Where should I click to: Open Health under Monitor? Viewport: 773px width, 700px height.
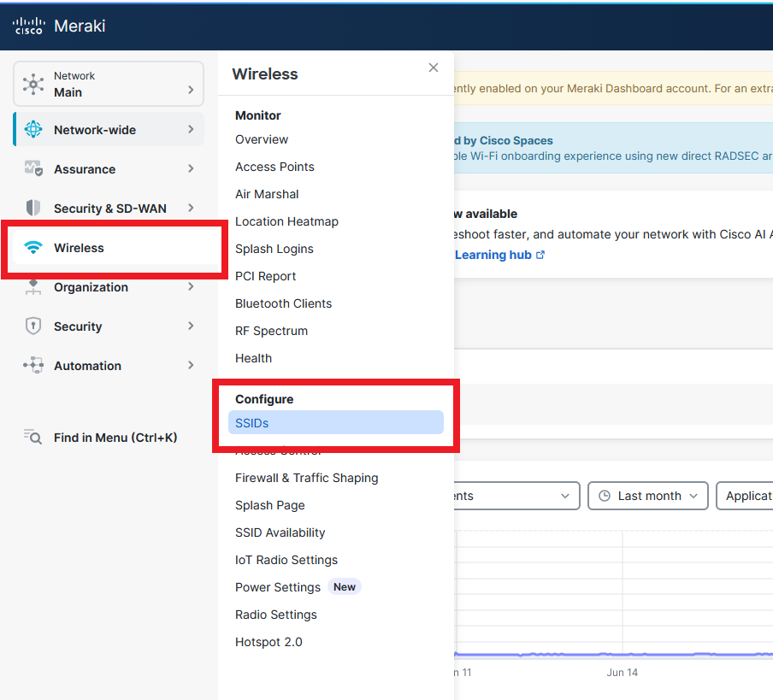tap(253, 358)
